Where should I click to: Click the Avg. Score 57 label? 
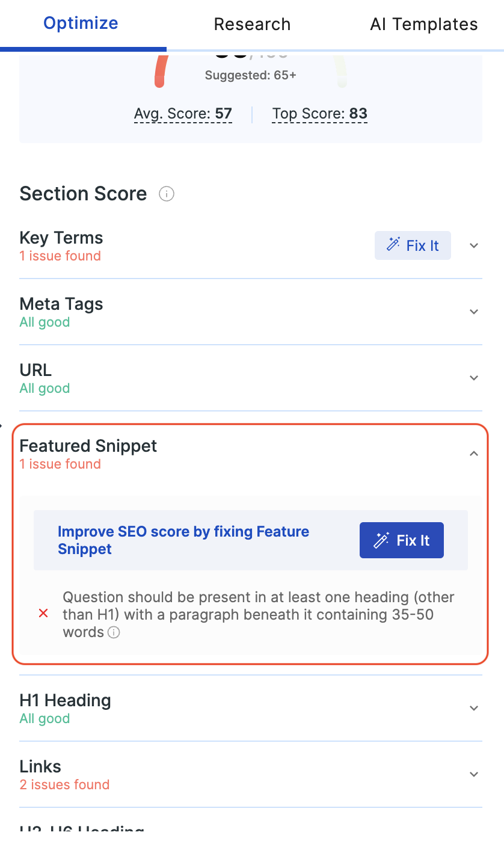(183, 114)
